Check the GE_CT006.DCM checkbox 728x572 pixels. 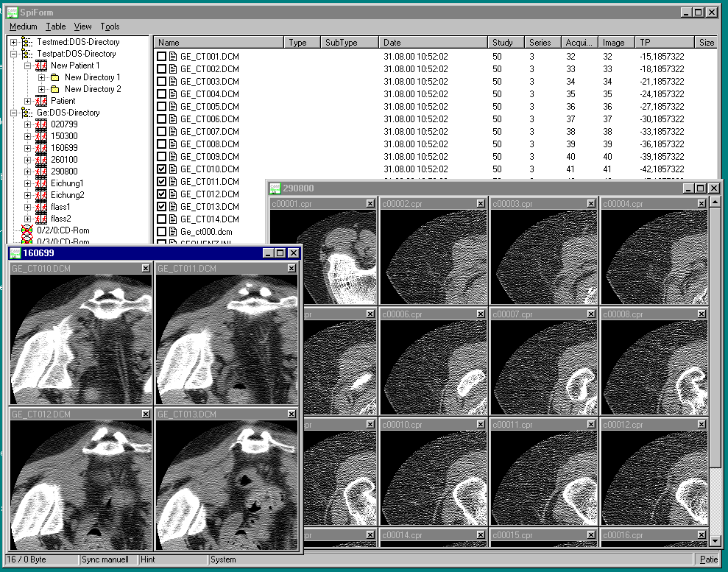pyautogui.click(x=161, y=119)
